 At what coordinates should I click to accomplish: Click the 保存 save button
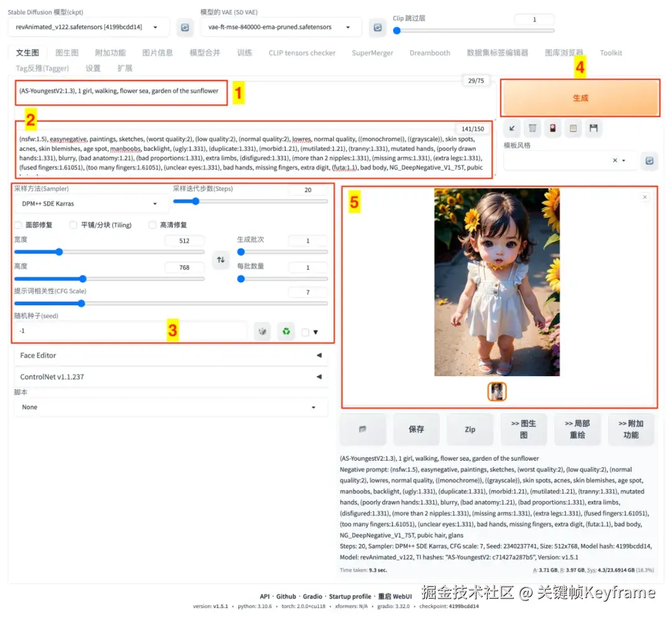[416, 429]
